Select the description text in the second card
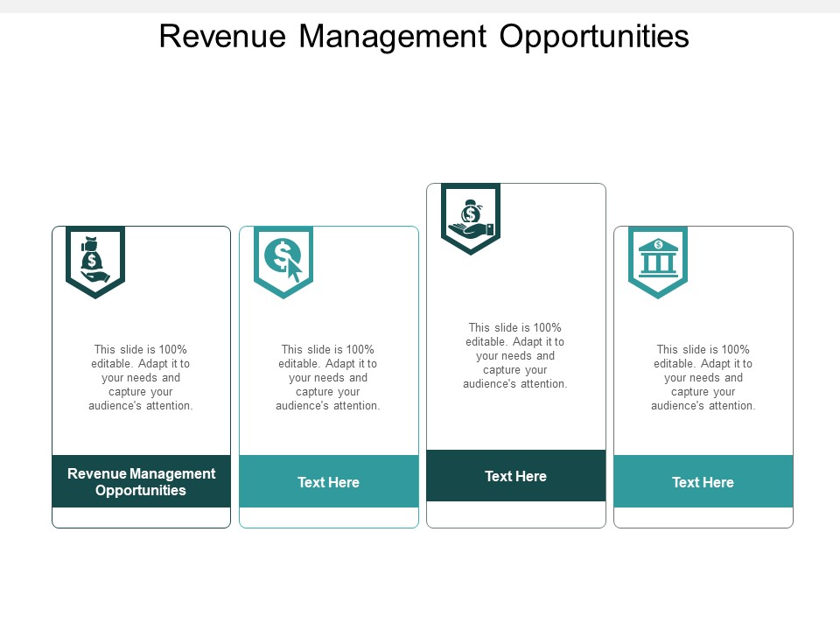Image resolution: width=840 pixels, height=630 pixels. coord(328,377)
